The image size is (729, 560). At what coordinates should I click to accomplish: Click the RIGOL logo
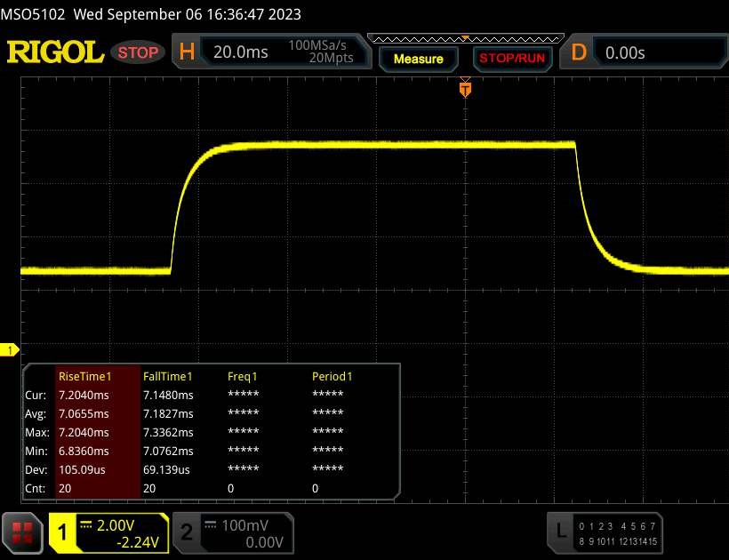(x=55, y=52)
